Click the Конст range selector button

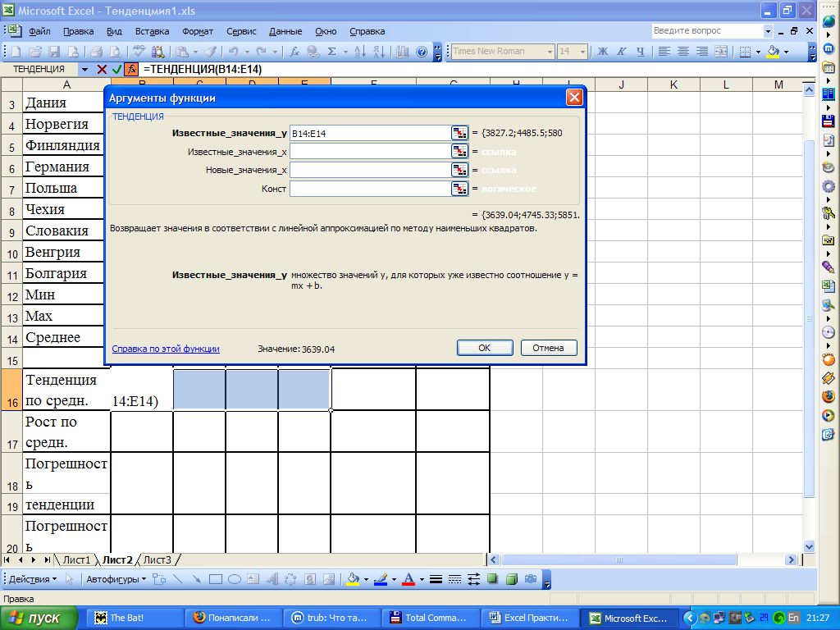point(459,189)
